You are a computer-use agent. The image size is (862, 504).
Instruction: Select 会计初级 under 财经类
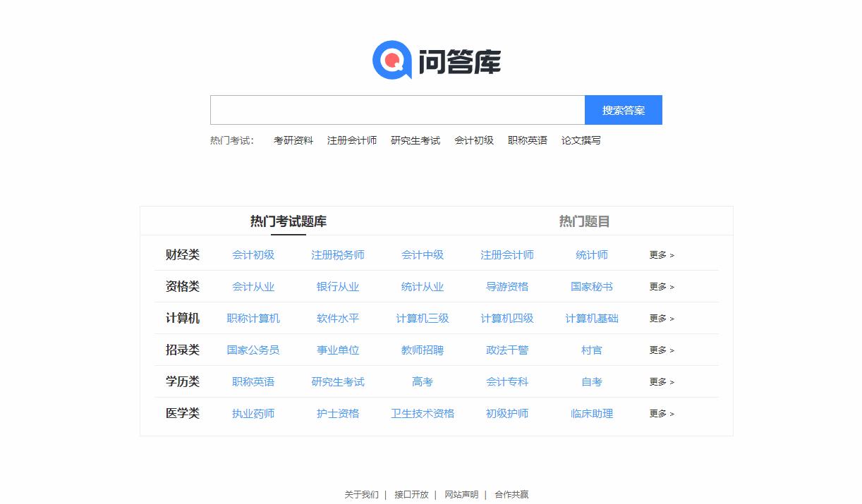click(253, 255)
